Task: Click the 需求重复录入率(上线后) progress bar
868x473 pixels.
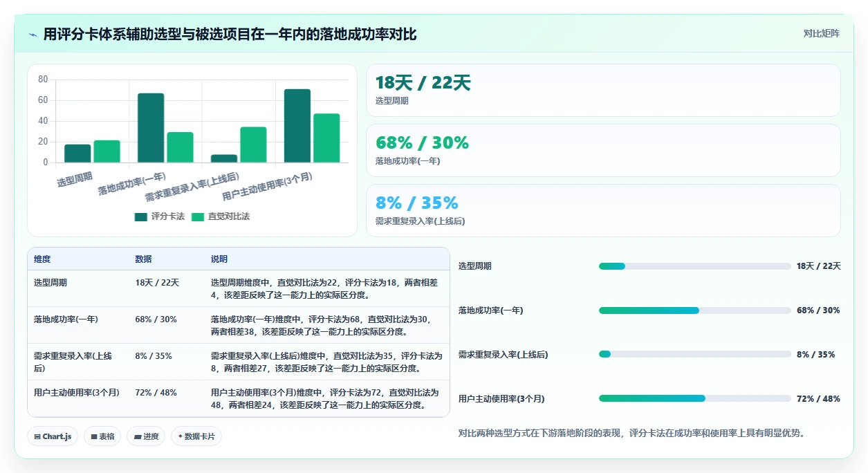Action: [694, 355]
